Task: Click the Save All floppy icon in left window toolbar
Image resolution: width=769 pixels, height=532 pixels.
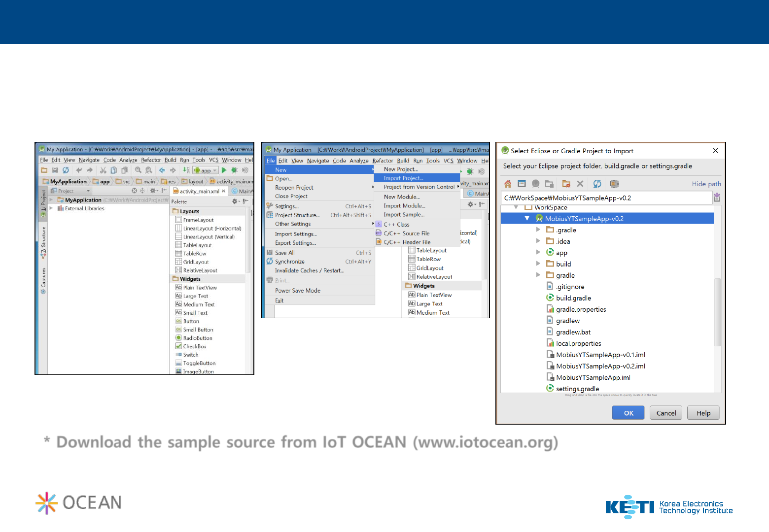Action: pyautogui.click(x=55, y=170)
